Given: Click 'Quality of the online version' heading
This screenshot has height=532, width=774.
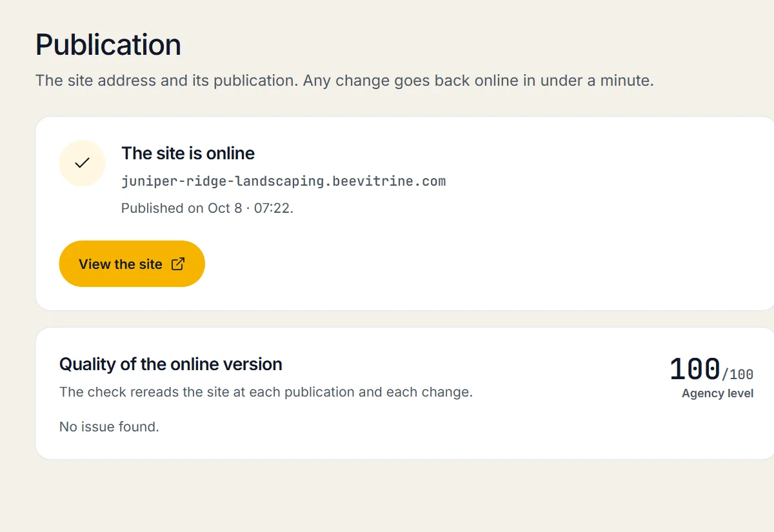Looking at the screenshot, I should pyautogui.click(x=171, y=364).
